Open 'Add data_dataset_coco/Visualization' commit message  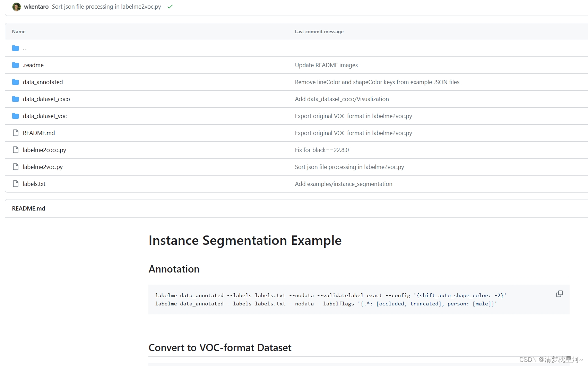coord(341,99)
